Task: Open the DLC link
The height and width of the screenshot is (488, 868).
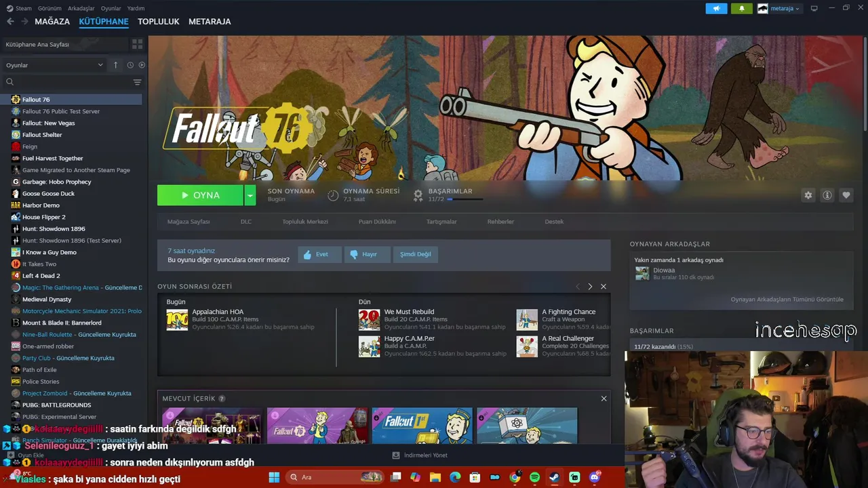Action: coord(246,222)
